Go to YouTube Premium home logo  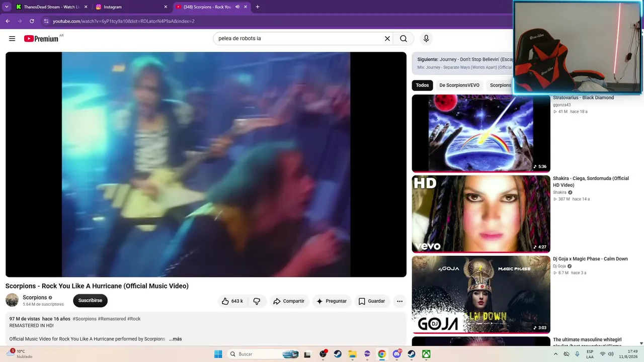click(41, 39)
